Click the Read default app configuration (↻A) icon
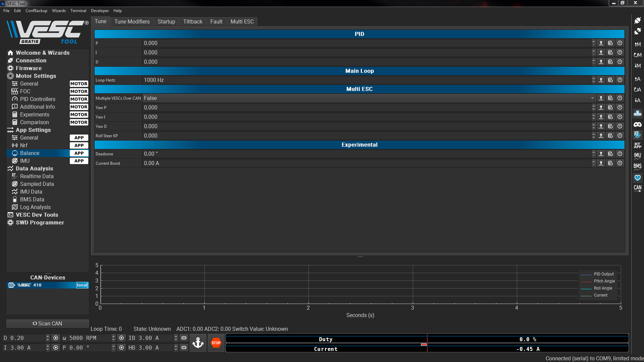 click(637, 90)
